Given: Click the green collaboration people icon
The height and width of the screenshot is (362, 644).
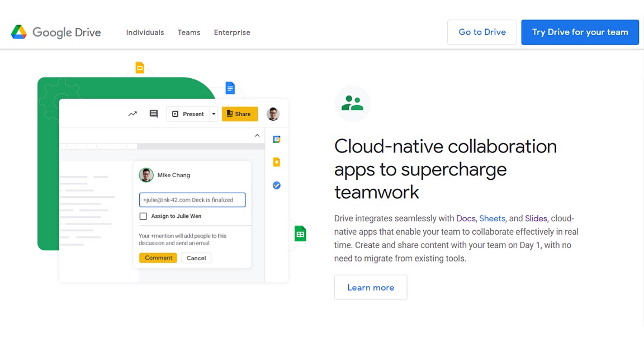Looking at the screenshot, I should pos(352,103).
